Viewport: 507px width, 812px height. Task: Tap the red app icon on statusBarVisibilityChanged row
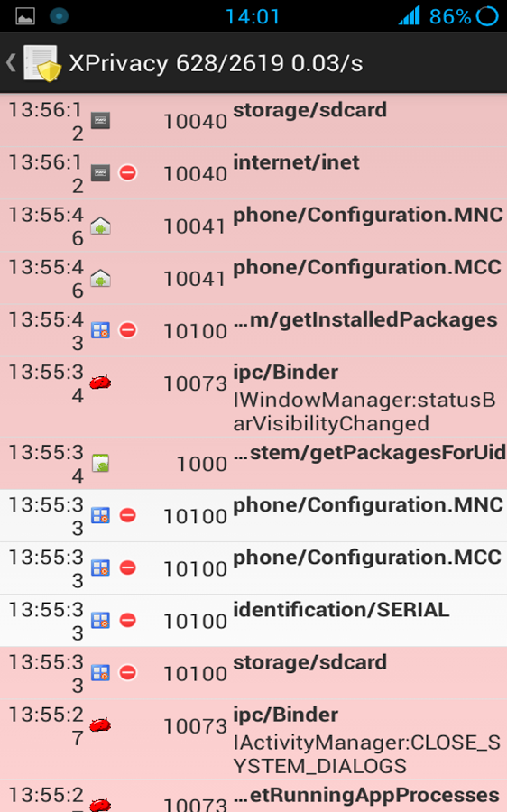(x=100, y=383)
